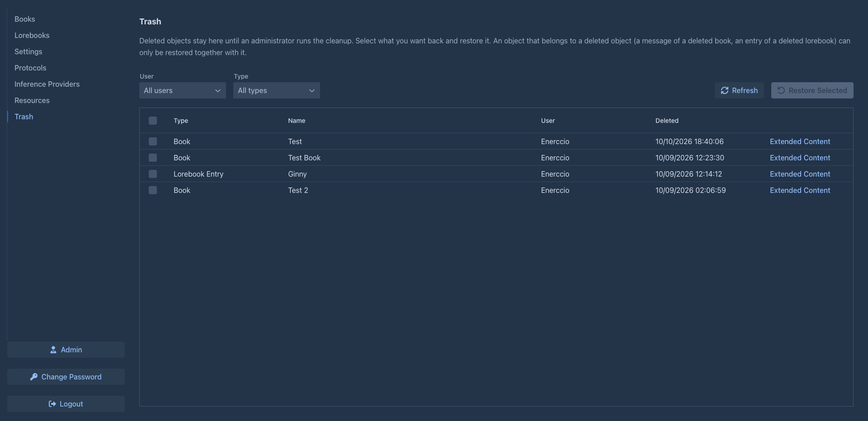868x421 pixels.
Task: Open the Lorebooks section
Action: [x=32, y=35]
